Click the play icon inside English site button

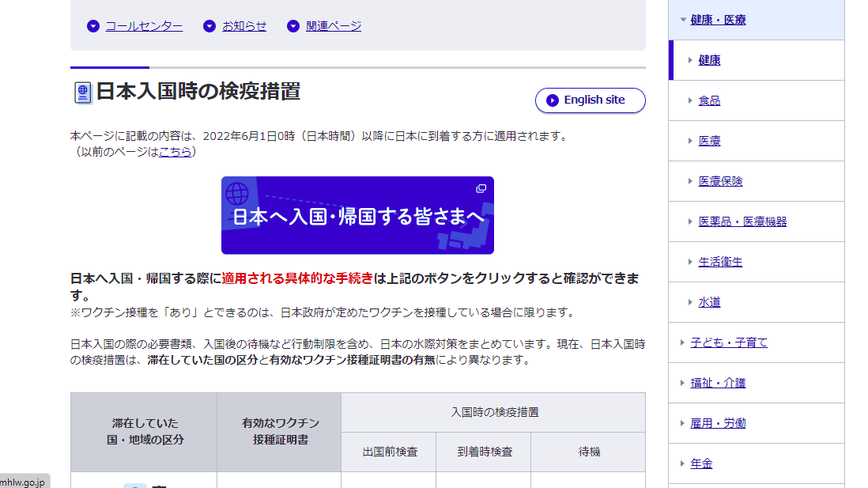552,100
